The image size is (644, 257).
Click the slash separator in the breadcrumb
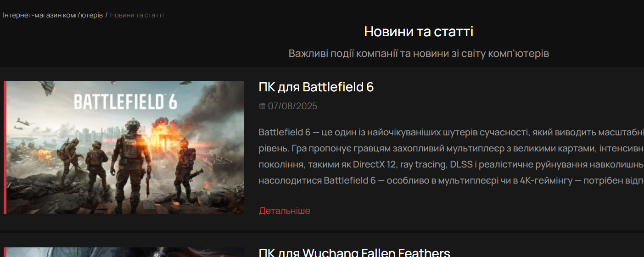click(x=106, y=15)
